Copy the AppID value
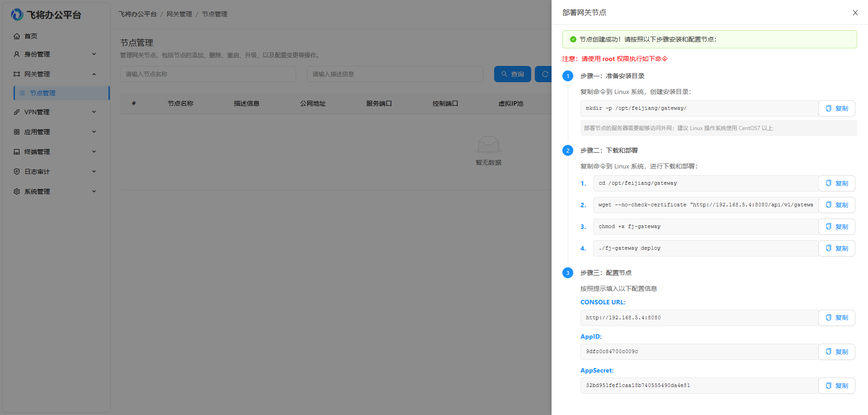 pyautogui.click(x=836, y=352)
